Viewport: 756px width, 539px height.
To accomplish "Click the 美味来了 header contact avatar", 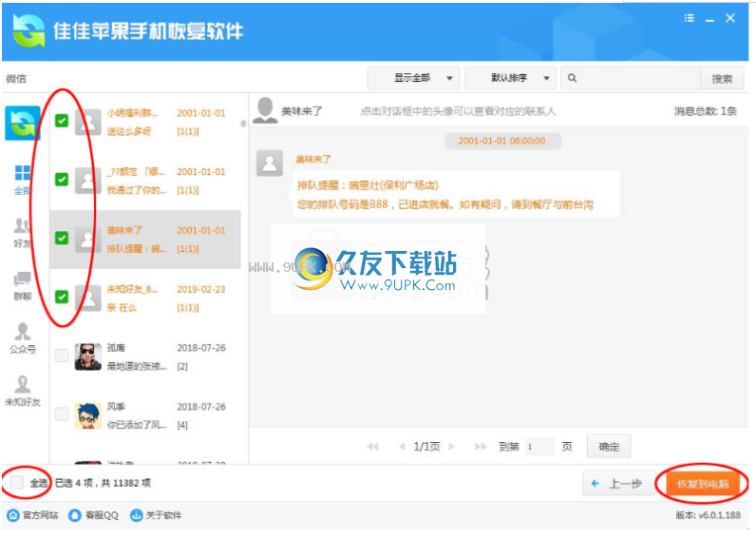I will tap(265, 110).
